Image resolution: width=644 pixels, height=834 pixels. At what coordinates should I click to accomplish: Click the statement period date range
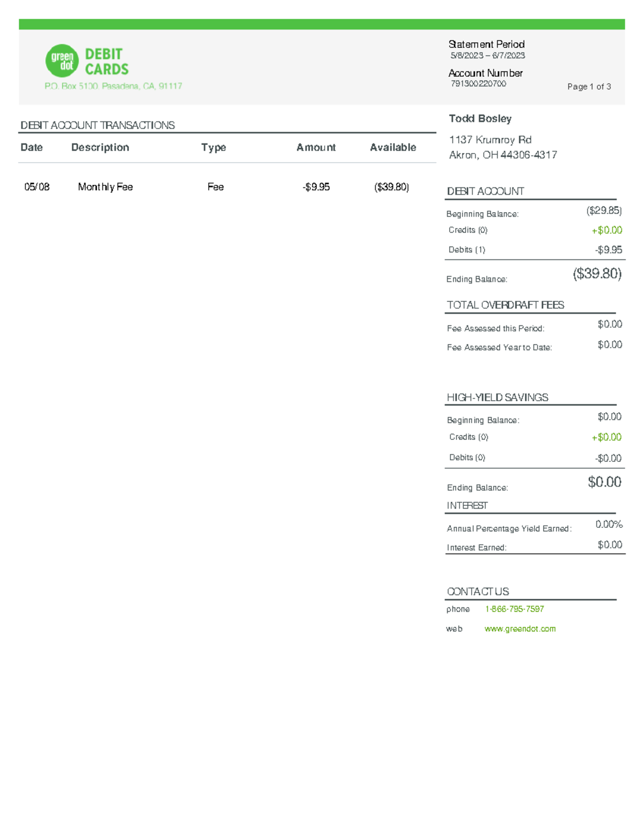click(487, 55)
